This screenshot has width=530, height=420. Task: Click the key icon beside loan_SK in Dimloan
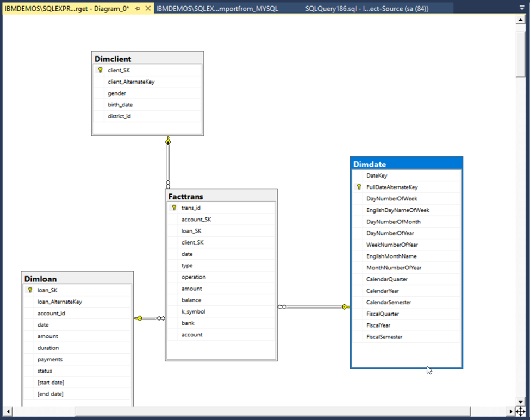point(29,290)
